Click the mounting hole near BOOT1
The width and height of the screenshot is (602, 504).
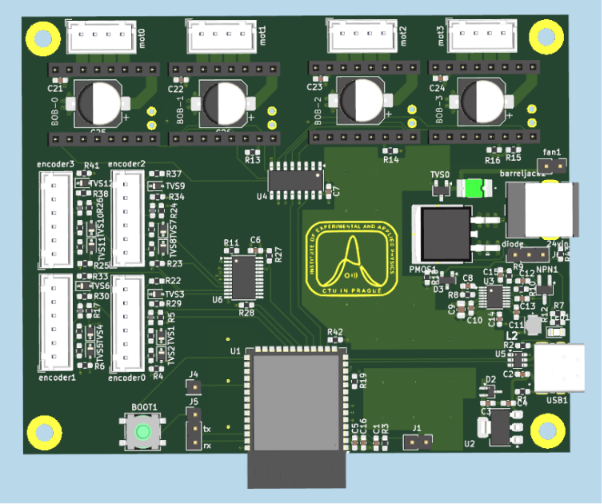[x=45, y=433]
